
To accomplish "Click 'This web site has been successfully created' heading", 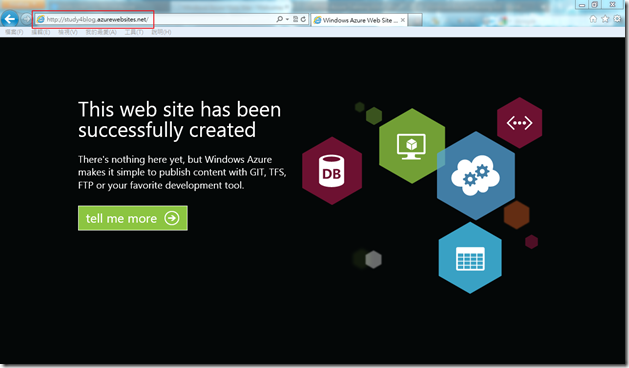I will coord(179,120).
